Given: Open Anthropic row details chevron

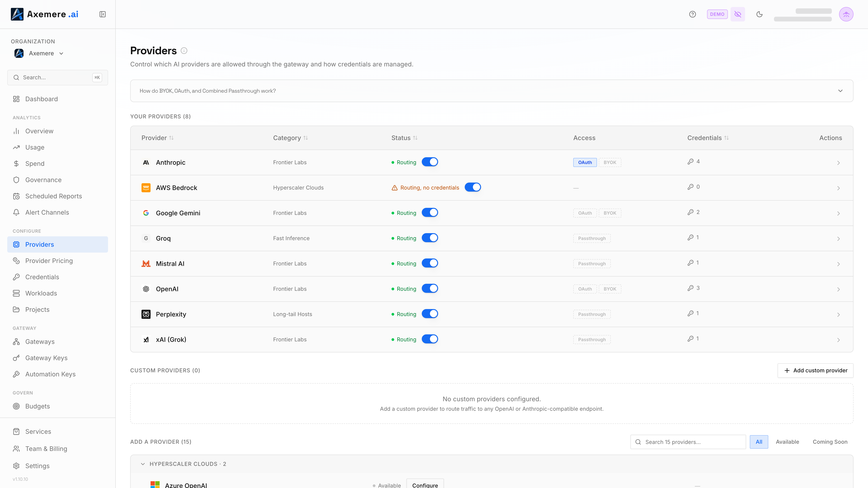Looking at the screenshot, I should 838,163.
